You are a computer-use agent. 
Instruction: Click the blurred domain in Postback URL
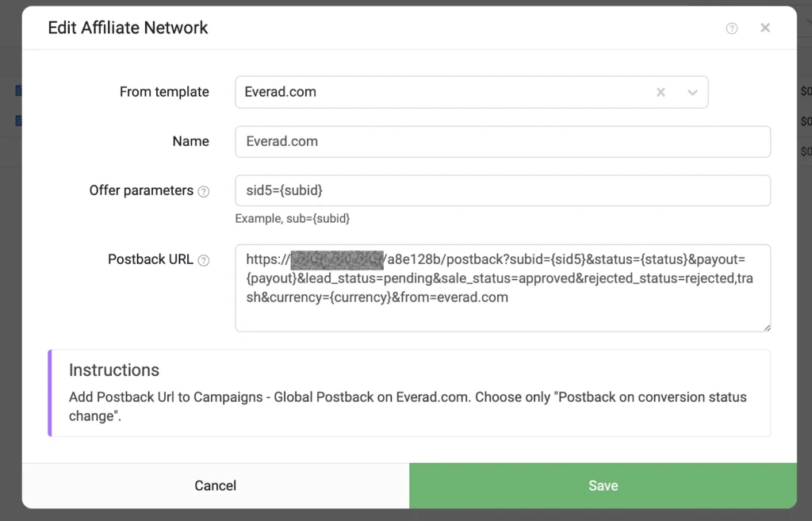pyautogui.click(x=337, y=260)
